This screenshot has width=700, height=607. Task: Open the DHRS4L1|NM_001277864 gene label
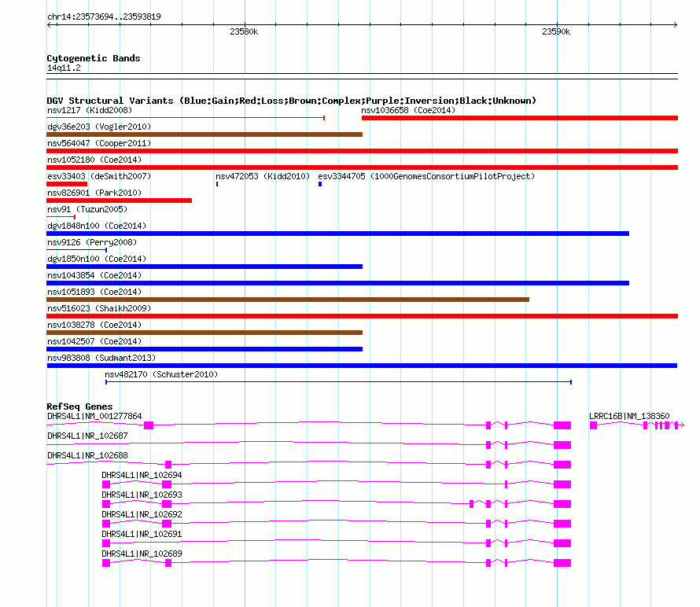(94, 416)
